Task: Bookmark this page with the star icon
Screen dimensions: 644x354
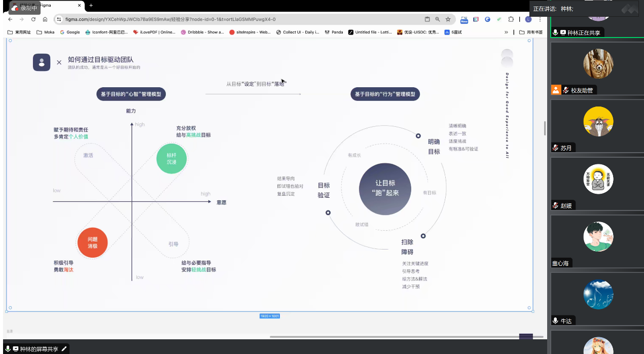Action: coord(448,19)
